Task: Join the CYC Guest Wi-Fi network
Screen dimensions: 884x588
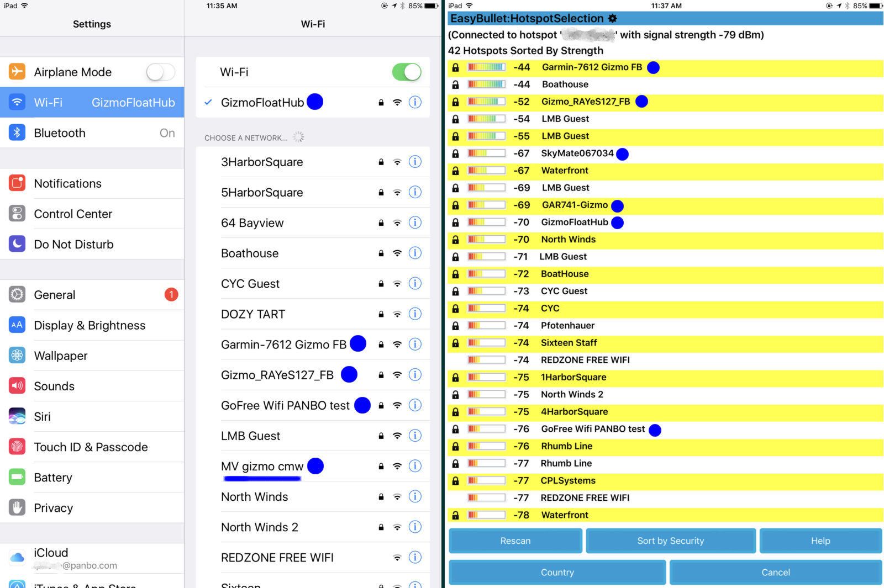Action: pyautogui.click(x=251, y=284)
